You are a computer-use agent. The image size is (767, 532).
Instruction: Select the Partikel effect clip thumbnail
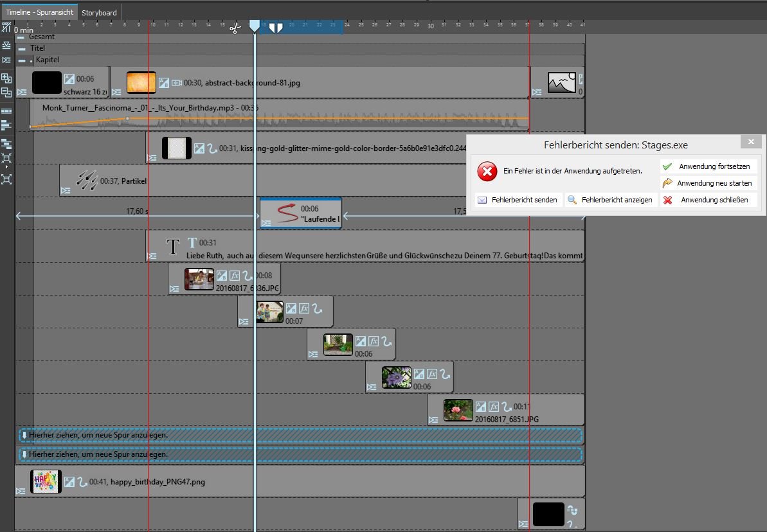(x=87, y=181)
